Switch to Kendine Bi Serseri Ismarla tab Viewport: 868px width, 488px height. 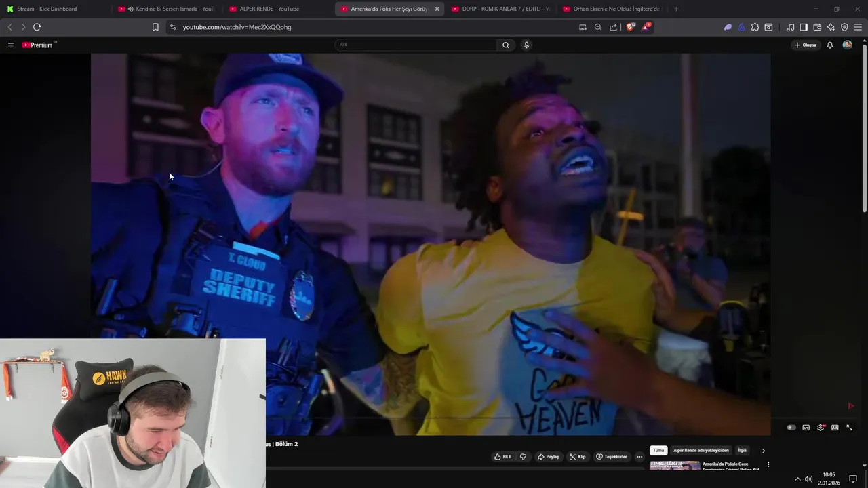point(166,9)
